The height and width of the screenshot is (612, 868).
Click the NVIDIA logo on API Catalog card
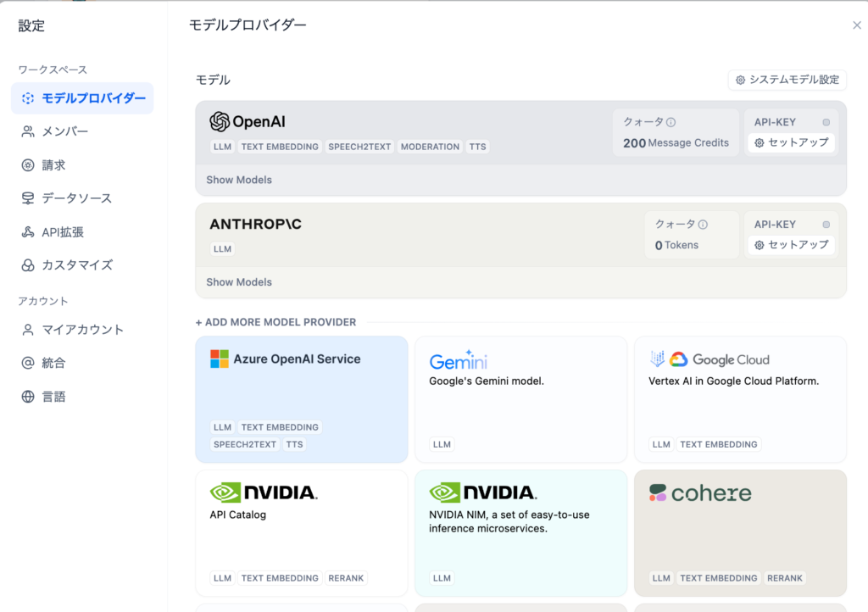point(264,492)
